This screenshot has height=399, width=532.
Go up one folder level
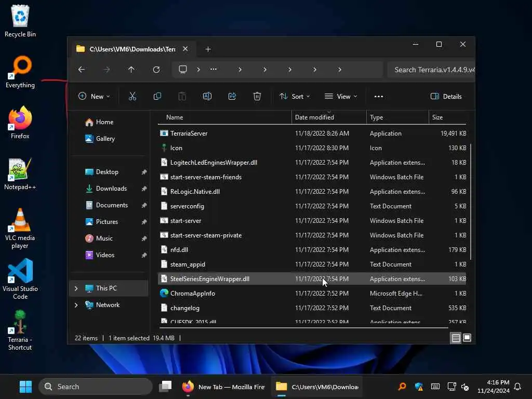pyautogui.click(x=131, y=70)
